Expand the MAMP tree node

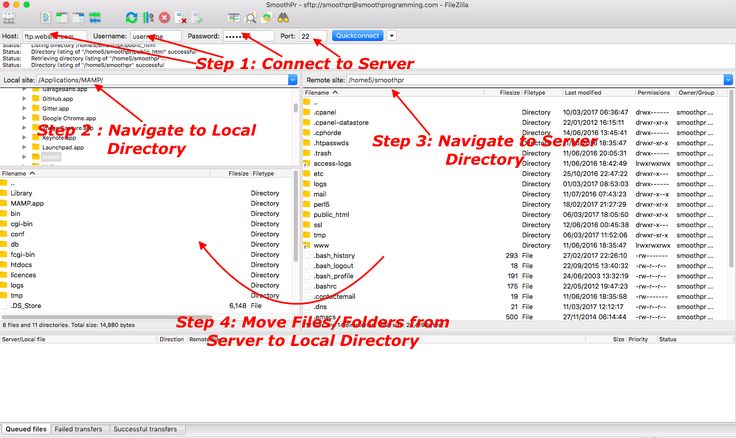tap(24, 157)
